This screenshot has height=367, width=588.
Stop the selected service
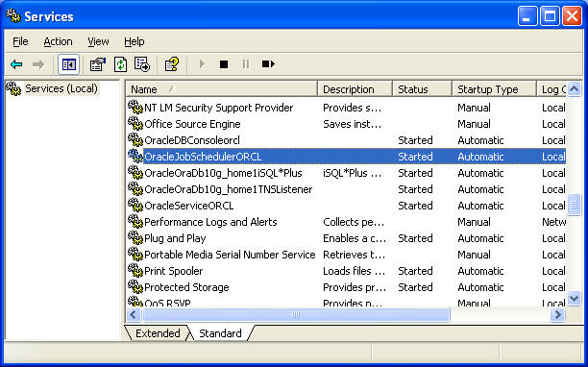(224, 64)
